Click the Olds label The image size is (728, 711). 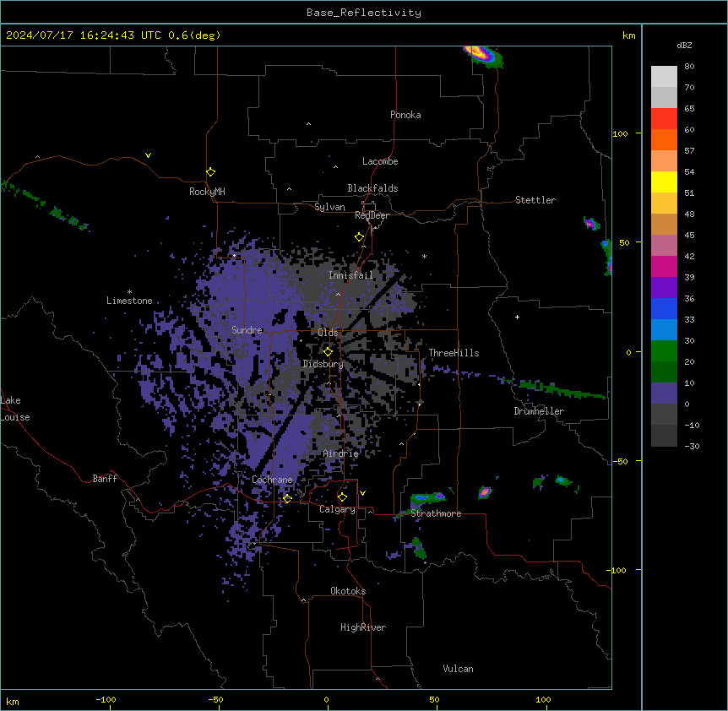[x=328, y=333]
